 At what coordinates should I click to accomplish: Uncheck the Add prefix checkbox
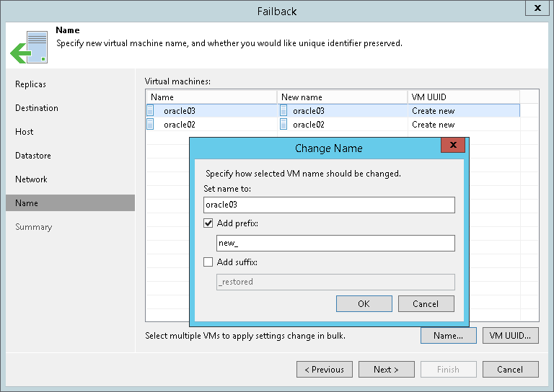tap(208, 224)
